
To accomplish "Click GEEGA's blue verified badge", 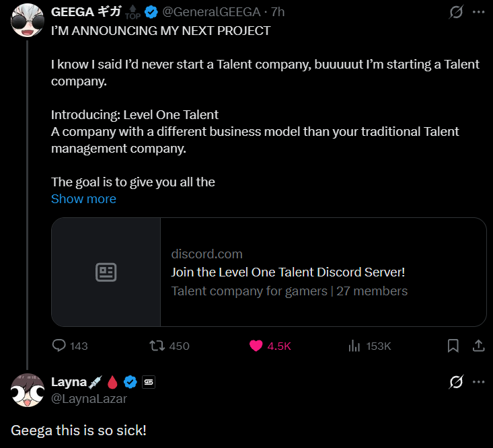I will click(151, 12).
